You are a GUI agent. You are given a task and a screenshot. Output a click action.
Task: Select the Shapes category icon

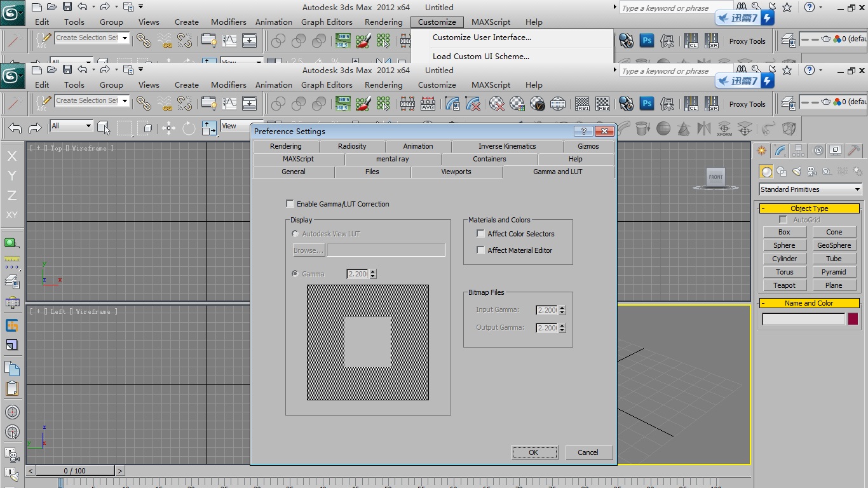[x=782, y=172]
